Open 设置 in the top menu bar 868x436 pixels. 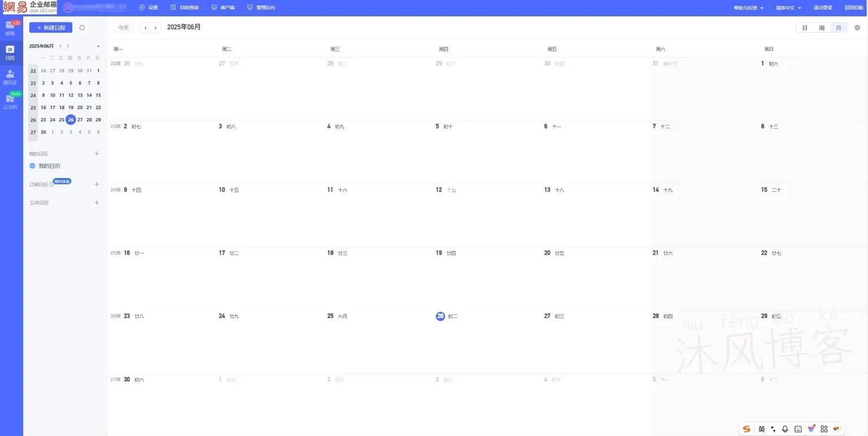click(x=149, y=8)
